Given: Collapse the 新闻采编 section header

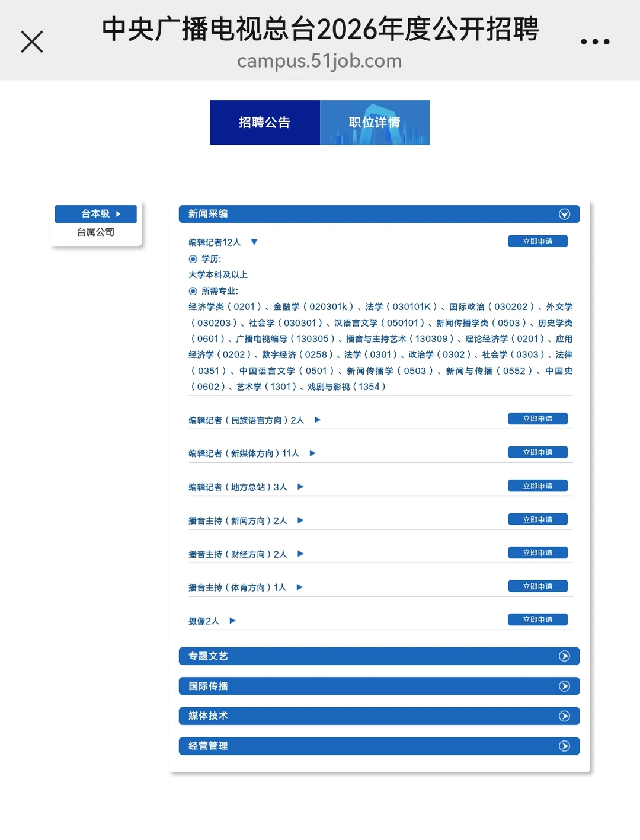Looking at the screenshot, I should tap(379, 214).
